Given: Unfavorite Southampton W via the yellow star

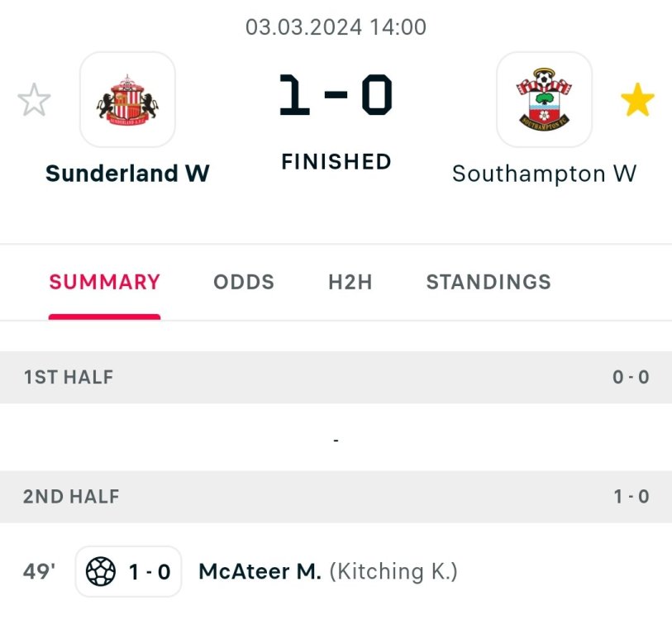Looking at the screenshot, I should point(637,101).
